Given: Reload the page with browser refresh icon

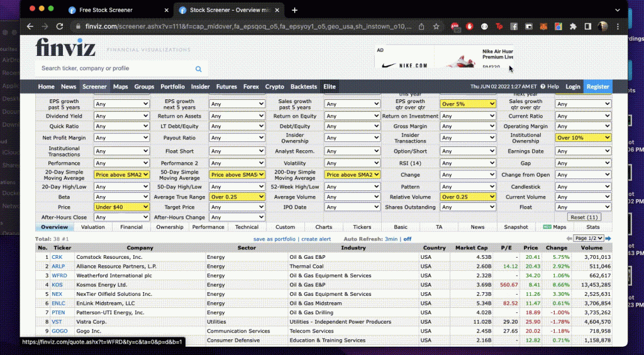Looking at the screenshot, I should 60,26.
